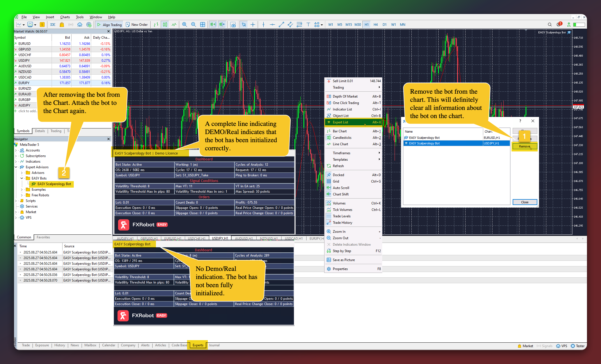Click the Close button in Expert dialog
Image resolution: width=601 pixels, height=364 pixels.
[x=524, y=202]
